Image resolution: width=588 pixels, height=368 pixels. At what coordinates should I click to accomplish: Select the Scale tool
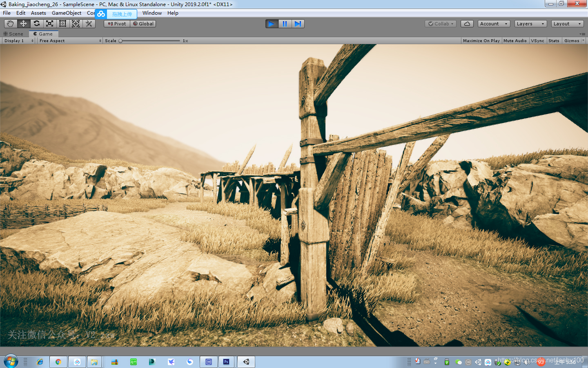tap(49, 24)
